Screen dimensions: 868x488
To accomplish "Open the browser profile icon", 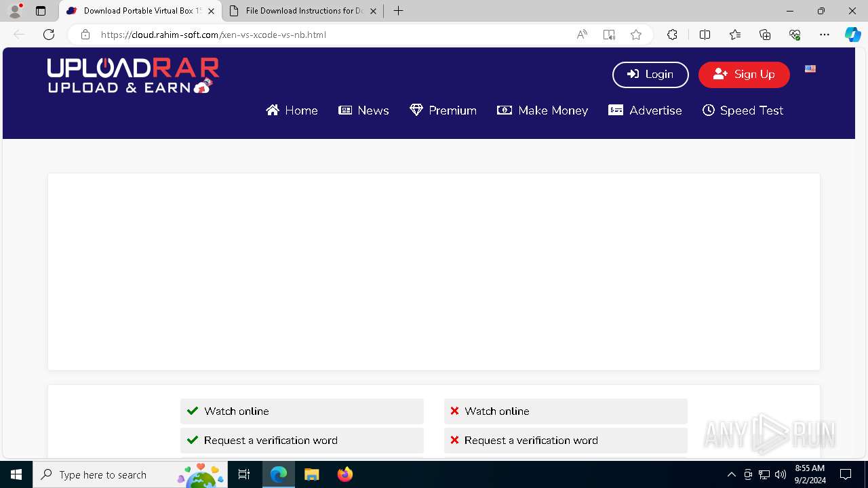I will 15,11.
